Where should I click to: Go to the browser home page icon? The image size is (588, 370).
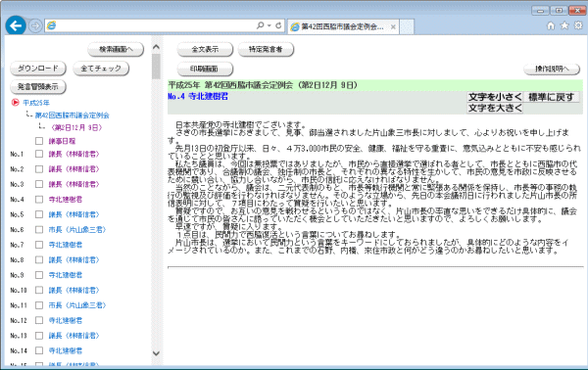(x=551, y=25)
